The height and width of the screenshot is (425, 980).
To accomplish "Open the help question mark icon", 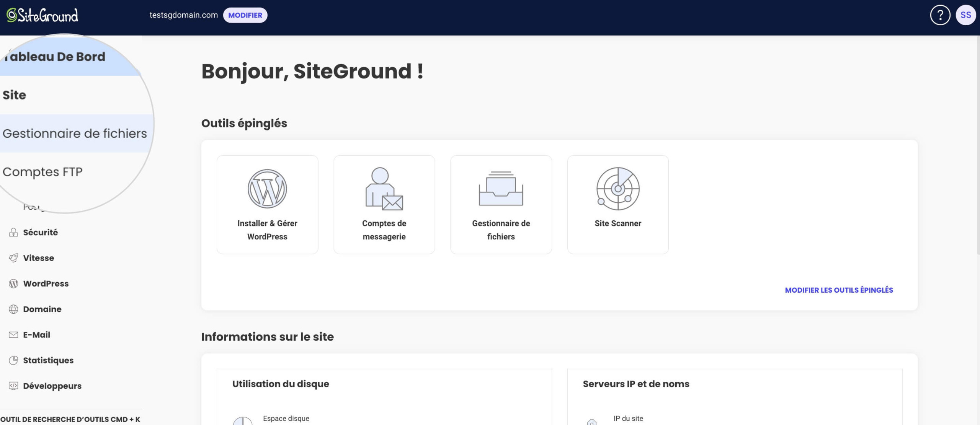I will click(x=940, y=15).
